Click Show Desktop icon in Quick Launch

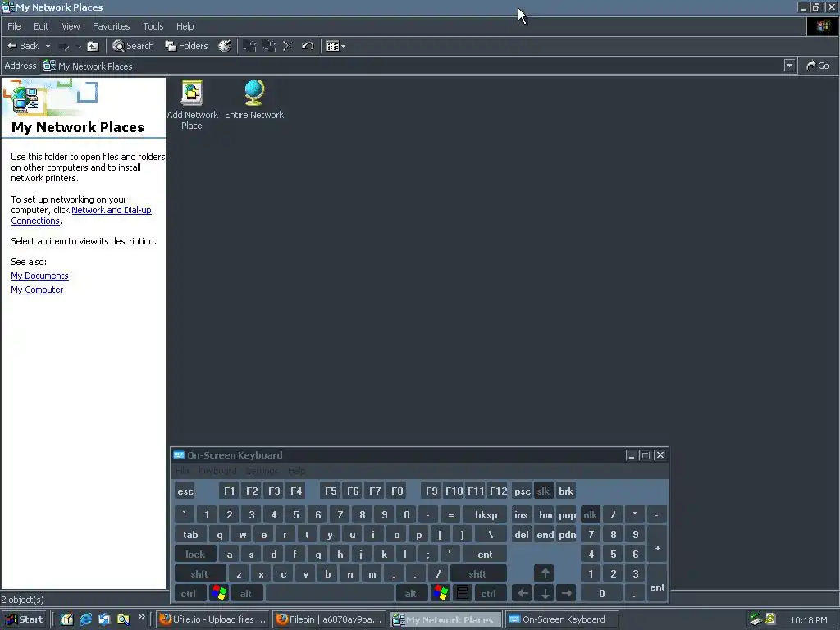pyautogui.click(x=66, y=619)
